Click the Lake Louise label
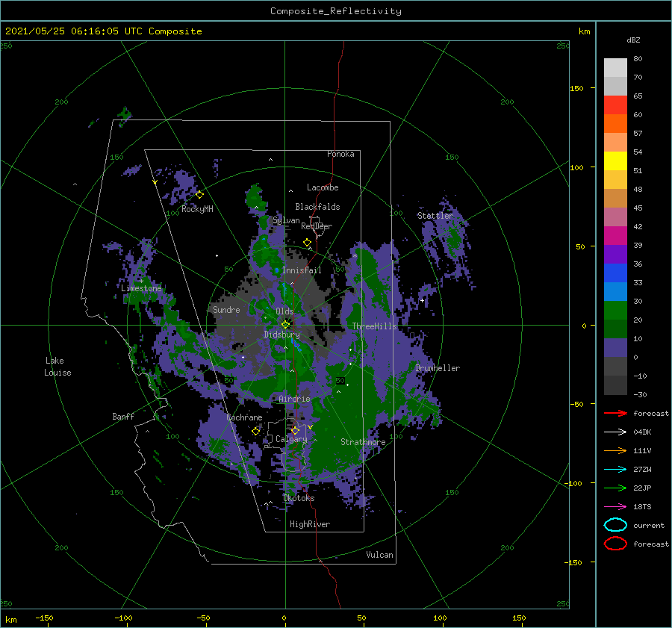Image resolution: width=672 pixels, height=628 pixels. pos(57,367)
